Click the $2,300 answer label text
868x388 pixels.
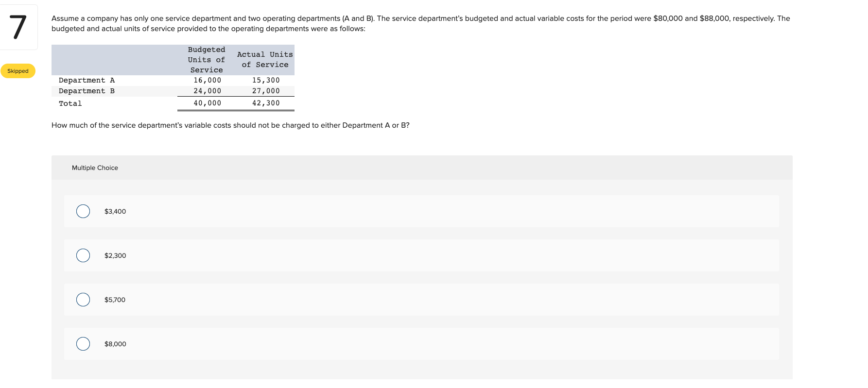[115, 255]
